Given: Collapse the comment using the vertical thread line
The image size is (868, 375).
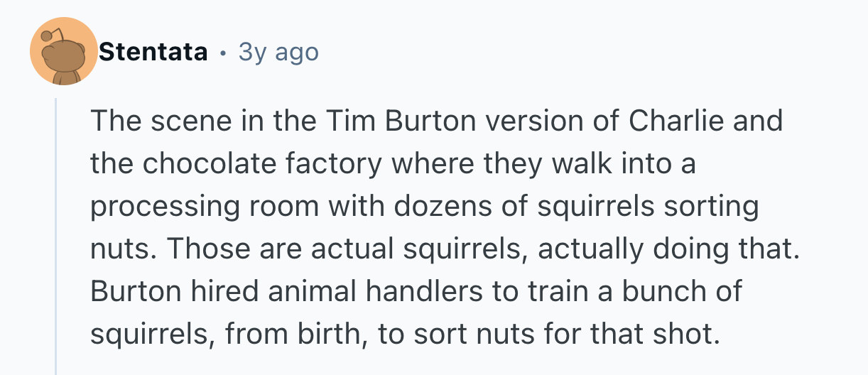Looking at the screenshot, I should coord(56,234).
